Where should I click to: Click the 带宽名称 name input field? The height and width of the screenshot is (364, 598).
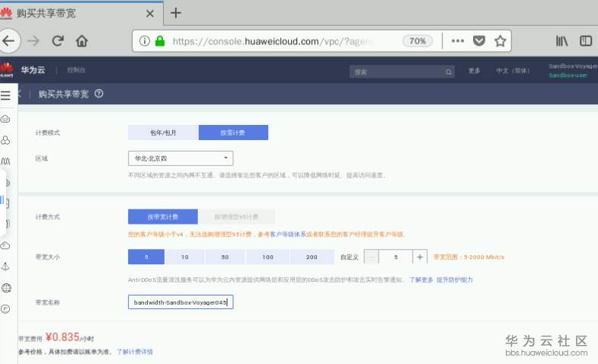pos(181,302)
